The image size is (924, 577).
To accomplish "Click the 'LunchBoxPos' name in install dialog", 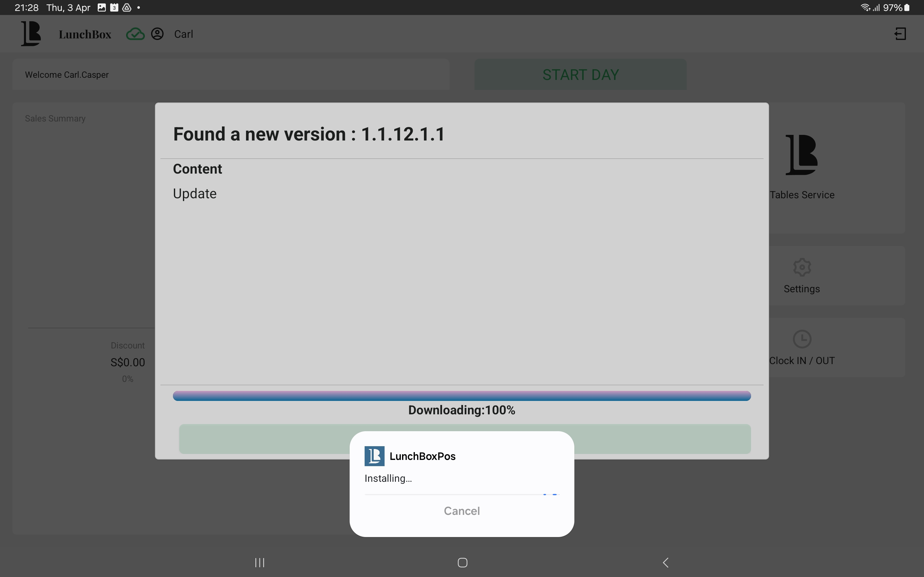I will click(423, 456).
